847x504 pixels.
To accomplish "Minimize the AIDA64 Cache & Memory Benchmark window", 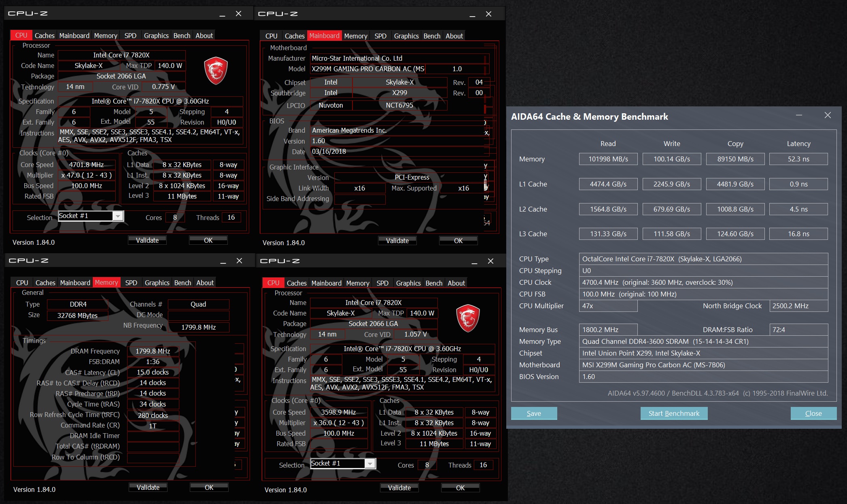I will coord(799,115).
